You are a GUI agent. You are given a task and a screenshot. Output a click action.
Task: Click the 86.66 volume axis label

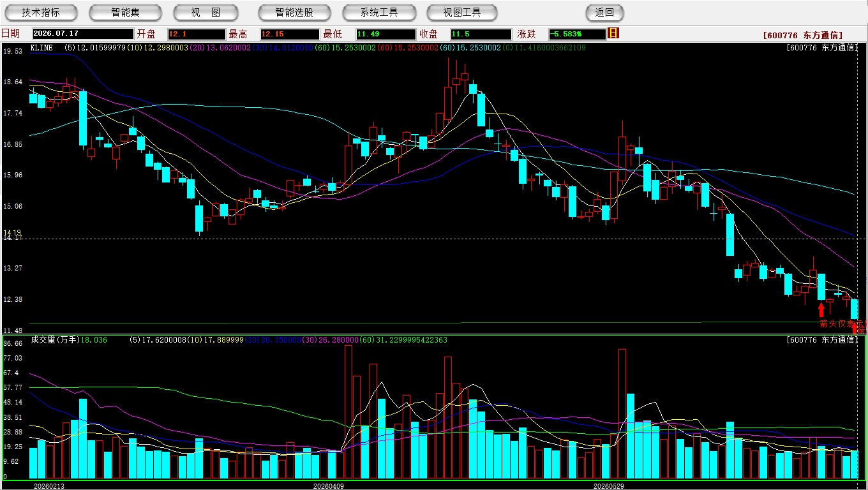click(13, 343)
